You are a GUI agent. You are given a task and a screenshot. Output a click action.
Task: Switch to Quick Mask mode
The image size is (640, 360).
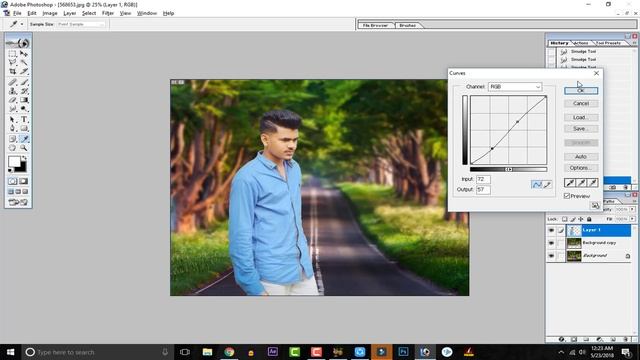coord(24,181)
